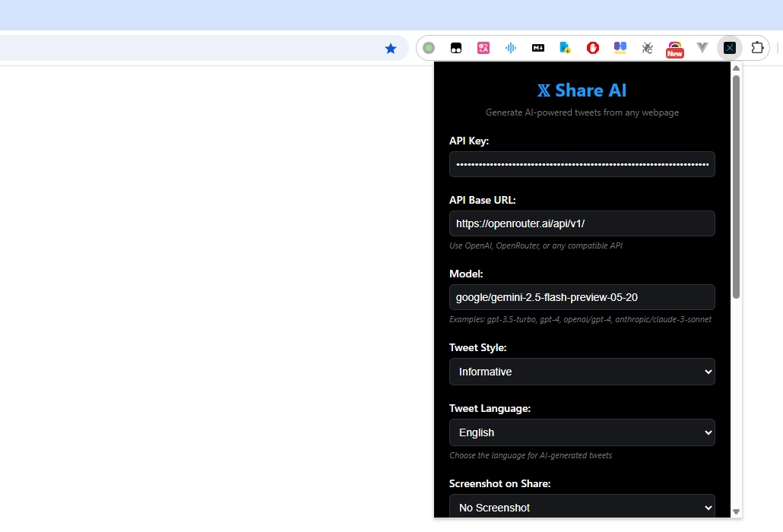783x532 pixels.
Task: Click the blue audio waveform extension icon
Action: (x=510, y=47)
